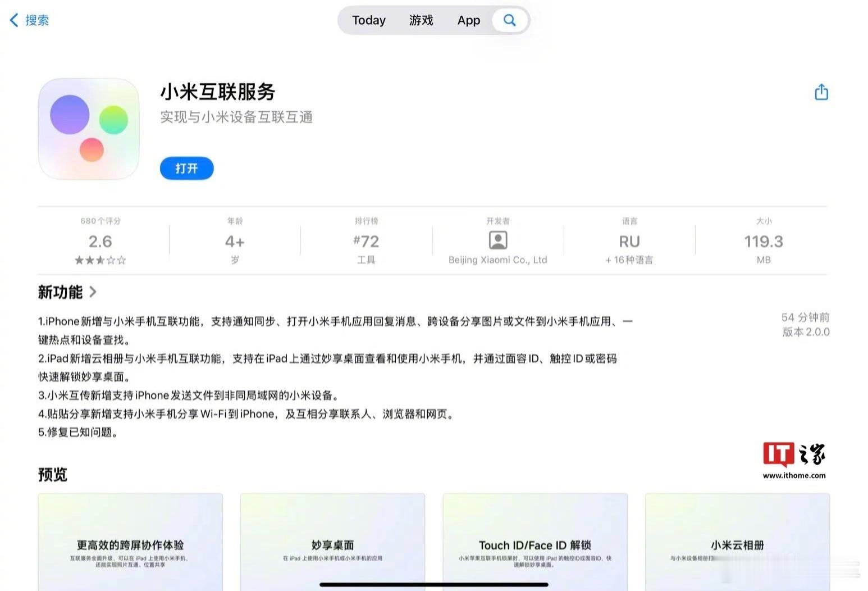Tap the 实现与小米设备互联互通 subtitle
The width and height of the screenshot is (868, 591).
(236, 117)
